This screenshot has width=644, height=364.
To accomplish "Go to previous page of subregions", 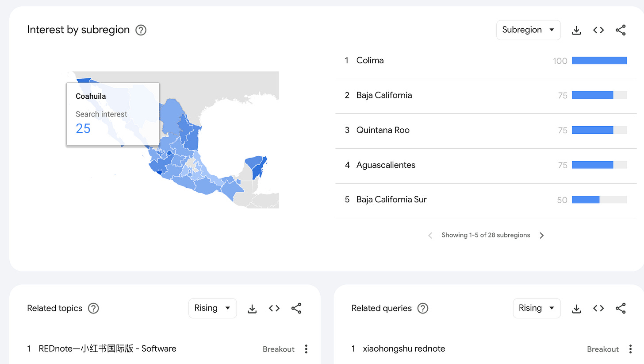I will 430,236.
